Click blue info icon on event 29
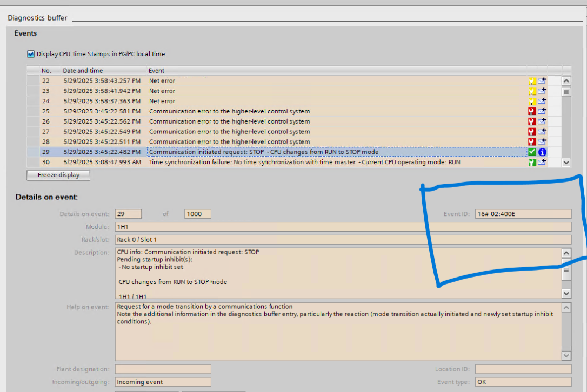587x392 pixels. pyautogui.click(x=542, y=152)
